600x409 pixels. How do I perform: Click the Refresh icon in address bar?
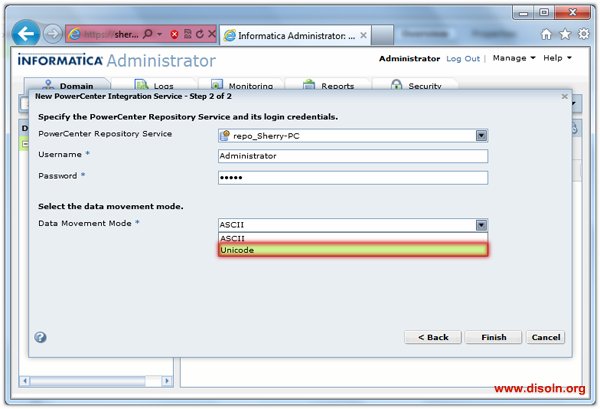(199, 34)
